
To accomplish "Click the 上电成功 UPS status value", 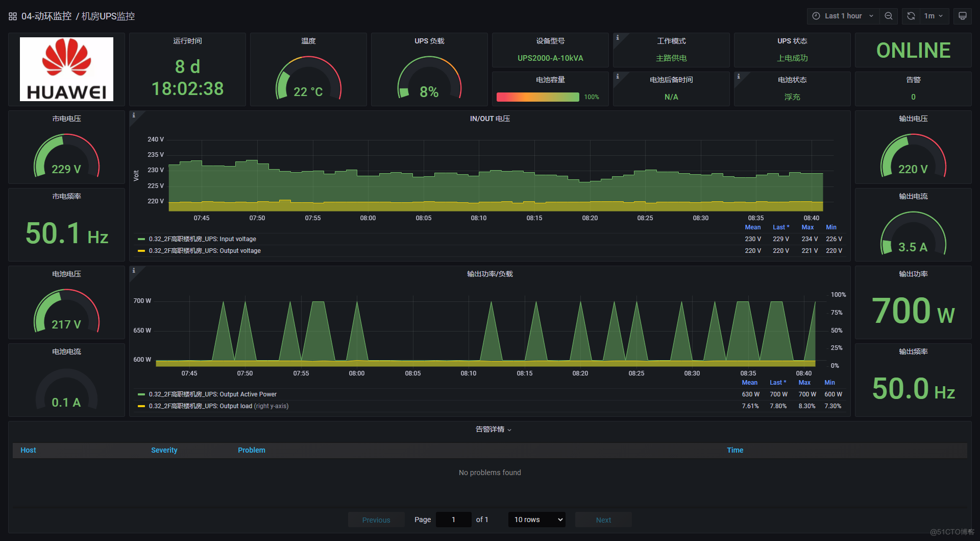I will [792, 58].
